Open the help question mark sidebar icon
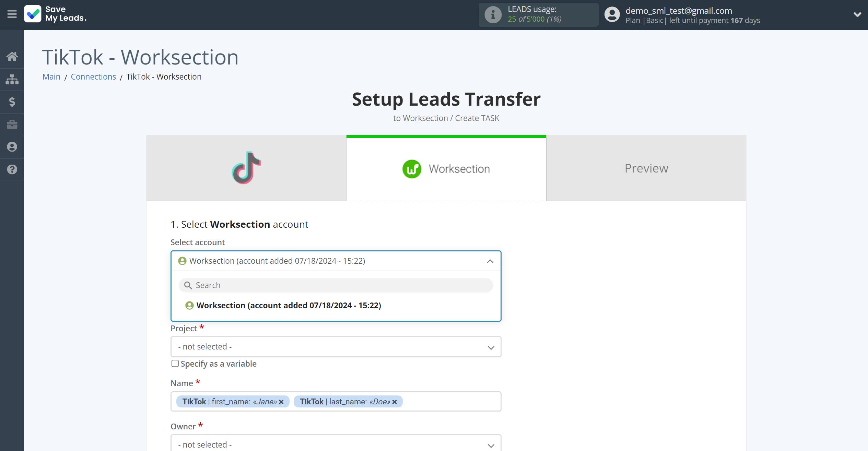 tap(12, 169)
